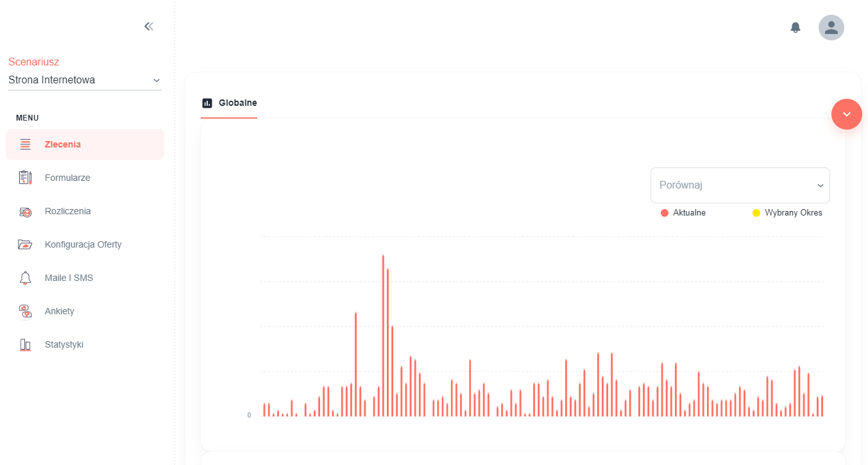This screenshot has height=465, width=868.
Task: Expand the orange floating chevron button
Action: pyautogui.click(x=847, y=114)
